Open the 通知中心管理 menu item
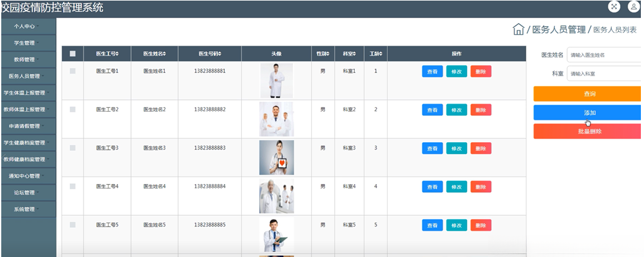 [x=28, y=176]
